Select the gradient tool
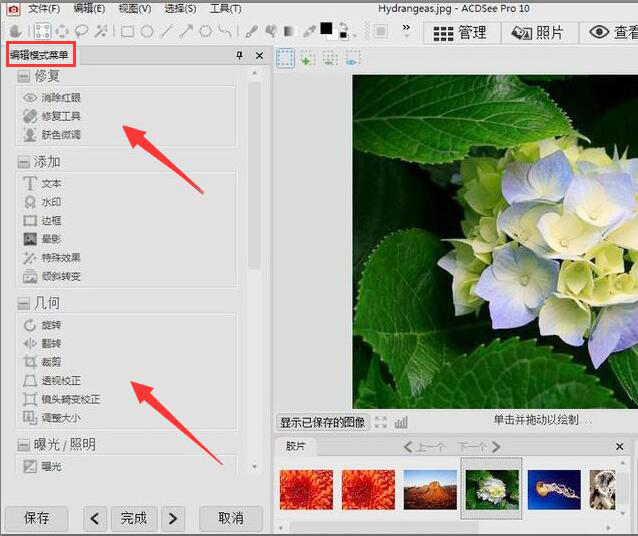638x536 pixels. (289, 31)
